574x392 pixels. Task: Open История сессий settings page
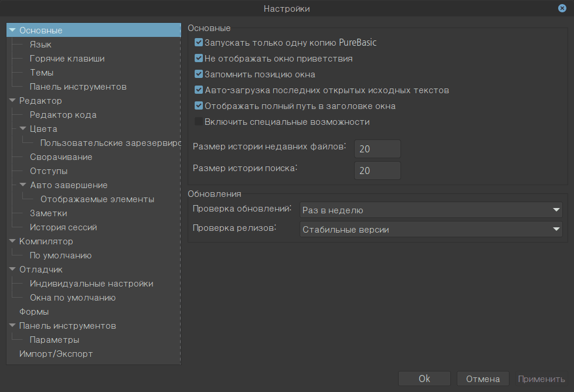63,227
